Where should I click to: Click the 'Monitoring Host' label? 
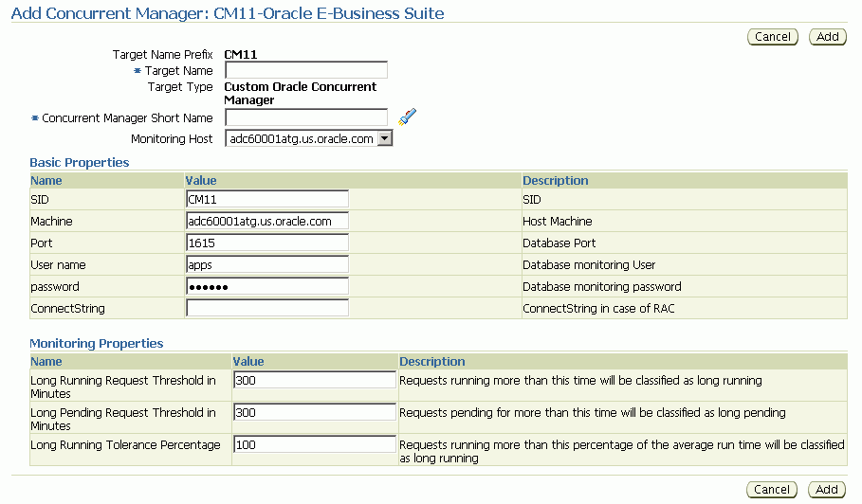[172, 139]
